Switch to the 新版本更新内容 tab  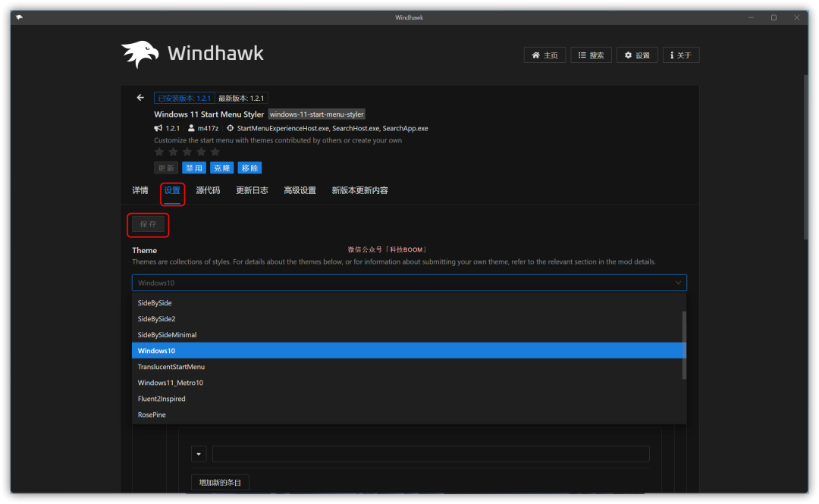tap(360, 191)
